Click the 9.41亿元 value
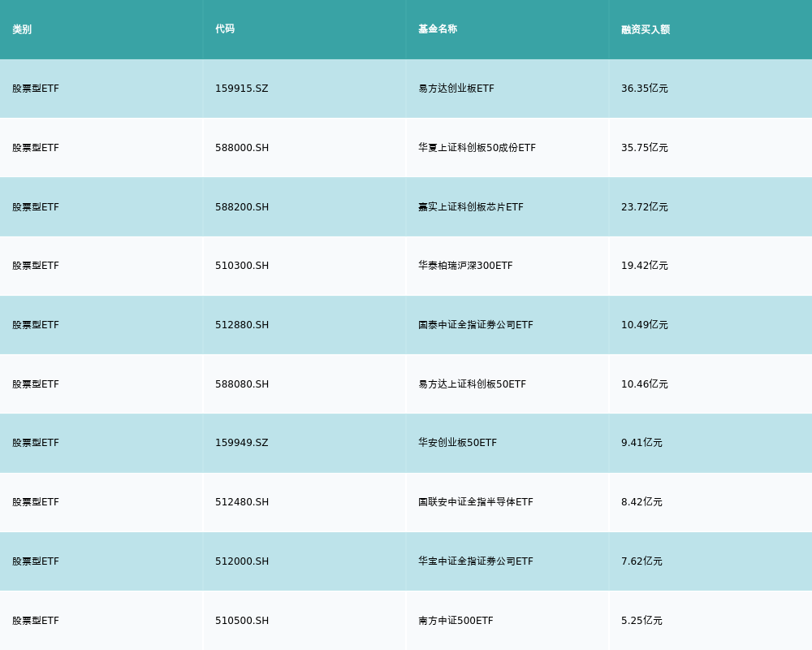This screenshot has width=812, height=650. coord(641,443)
